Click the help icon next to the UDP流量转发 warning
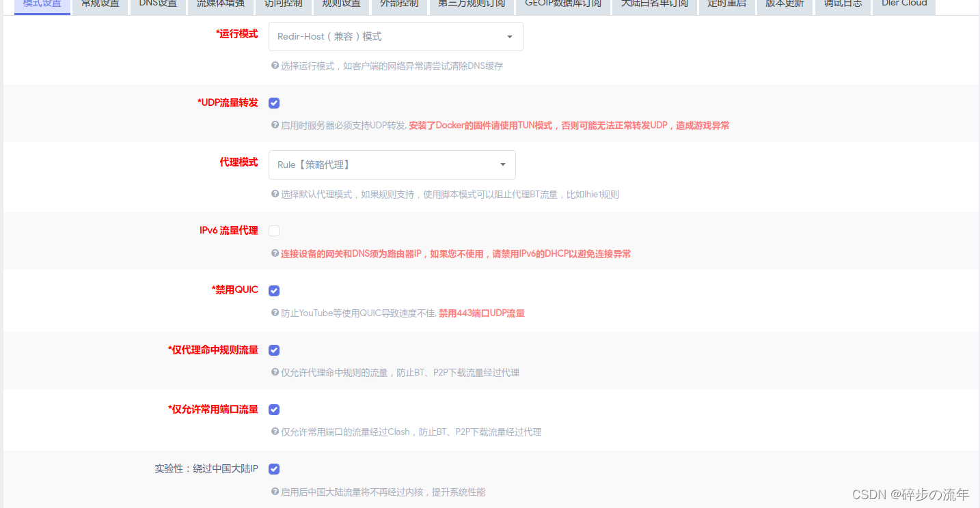The height and width of the screenshot is (508, 980). tap(275, 125)
